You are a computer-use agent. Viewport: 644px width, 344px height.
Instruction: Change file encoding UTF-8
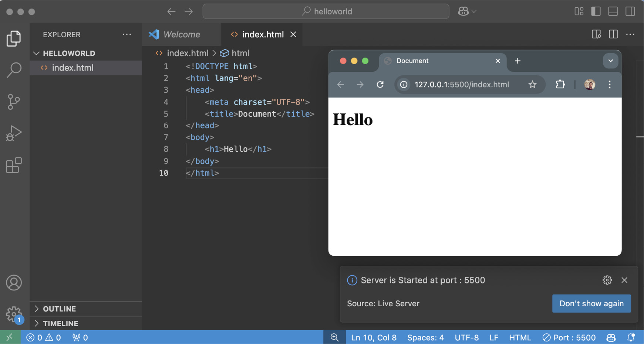(466, 337)
